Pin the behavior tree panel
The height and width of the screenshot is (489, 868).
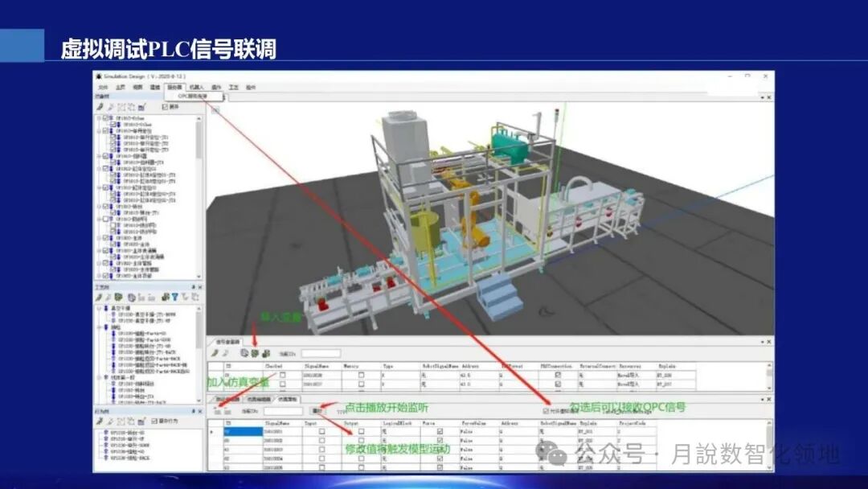[x=193, y=412]
